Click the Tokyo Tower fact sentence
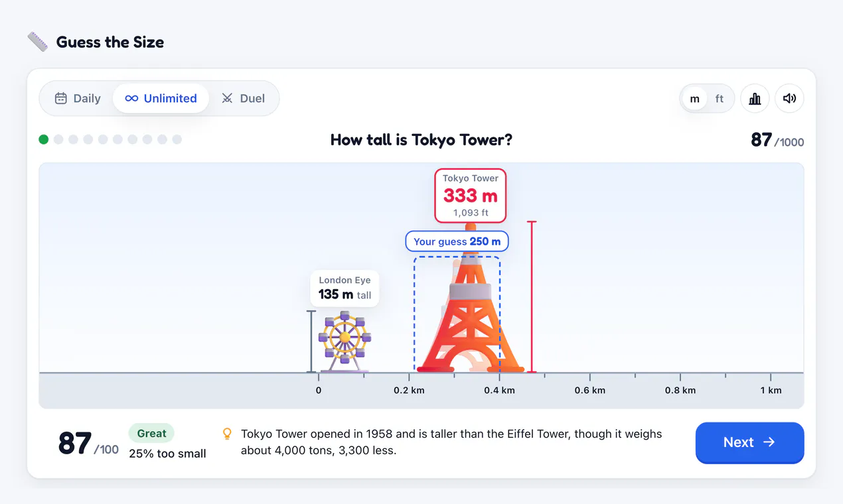This screenshot has height=504, width=843. (x=451, y=442)
